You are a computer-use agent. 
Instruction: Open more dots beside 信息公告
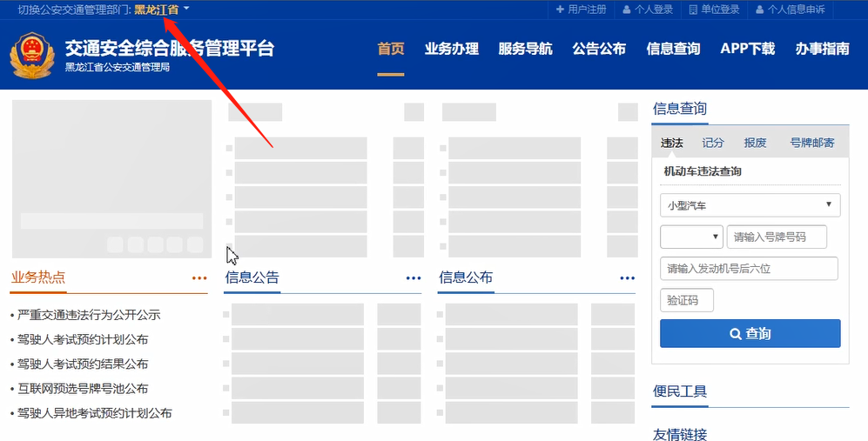tap(414, 277)
